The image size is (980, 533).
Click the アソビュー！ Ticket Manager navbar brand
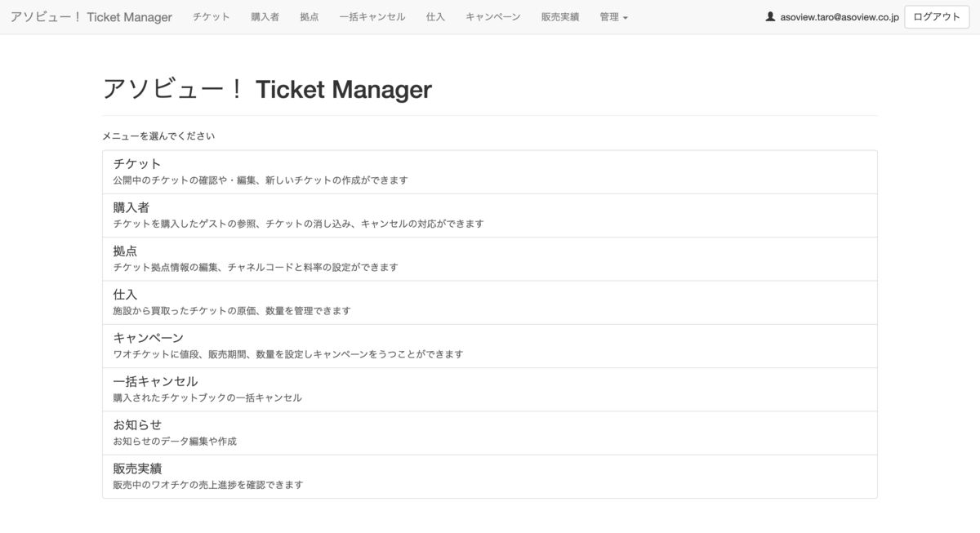point(91,17)
